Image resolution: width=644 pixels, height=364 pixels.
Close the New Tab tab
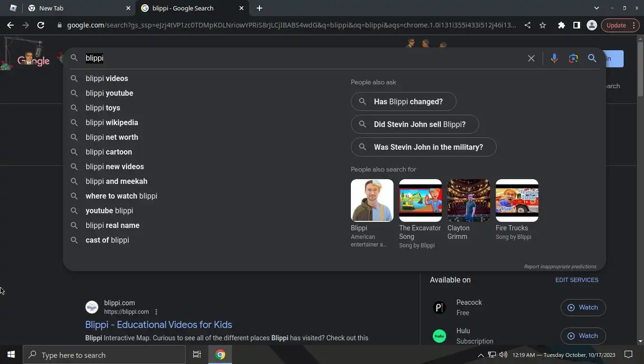[128, 8]
